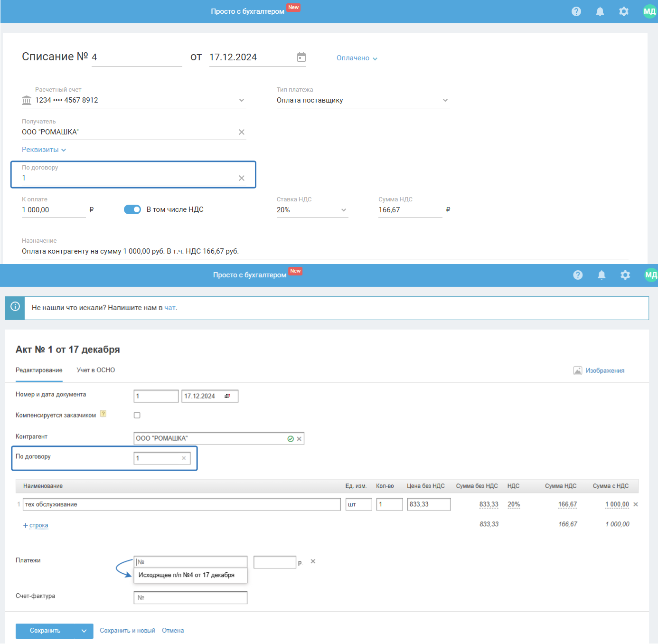658x644 pixels.
Task: Select Исходящее п/п №4 от 17 декабря suggestion
Action: [187, 575]
